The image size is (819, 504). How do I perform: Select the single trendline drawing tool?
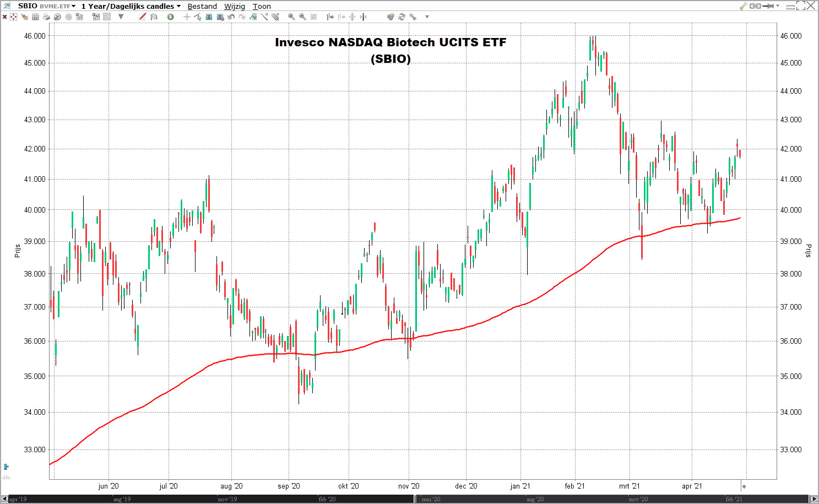click(264, 17)
